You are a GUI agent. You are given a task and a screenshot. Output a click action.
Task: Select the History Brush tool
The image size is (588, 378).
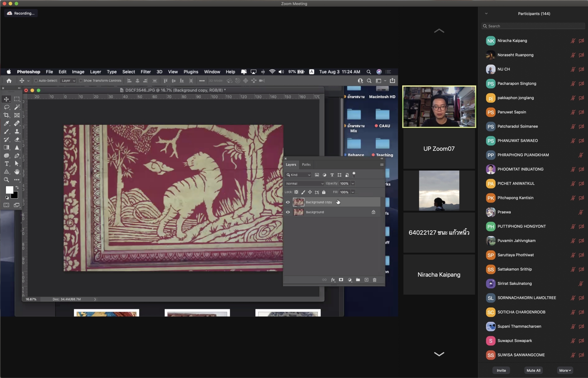[6, 139]
